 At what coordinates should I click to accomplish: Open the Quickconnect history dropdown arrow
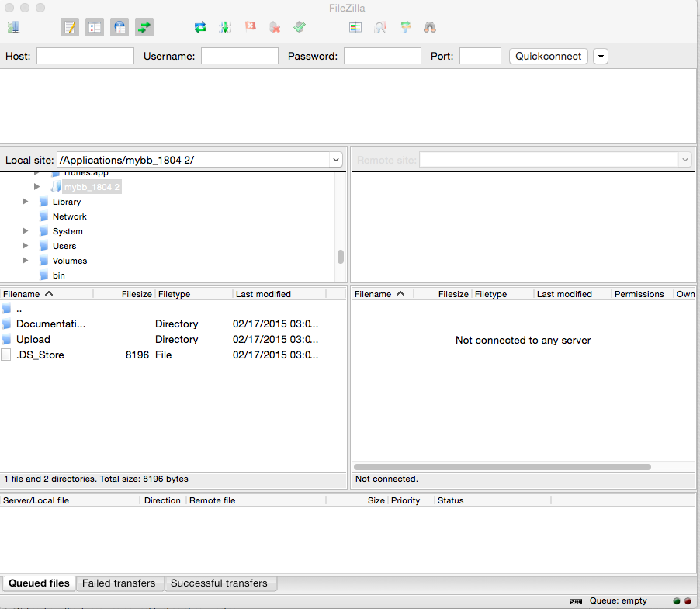coord(601,56)
